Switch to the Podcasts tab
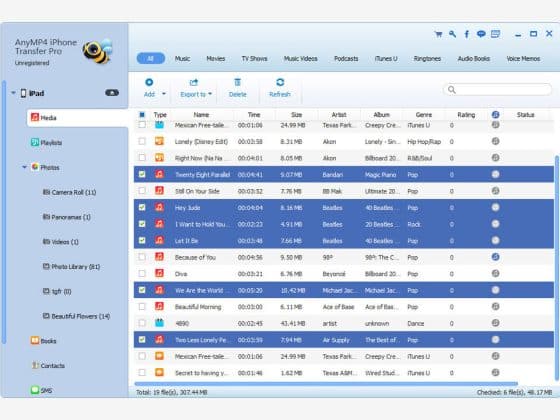The height and width of the screenshot is (420, 560). coord(346,59)
